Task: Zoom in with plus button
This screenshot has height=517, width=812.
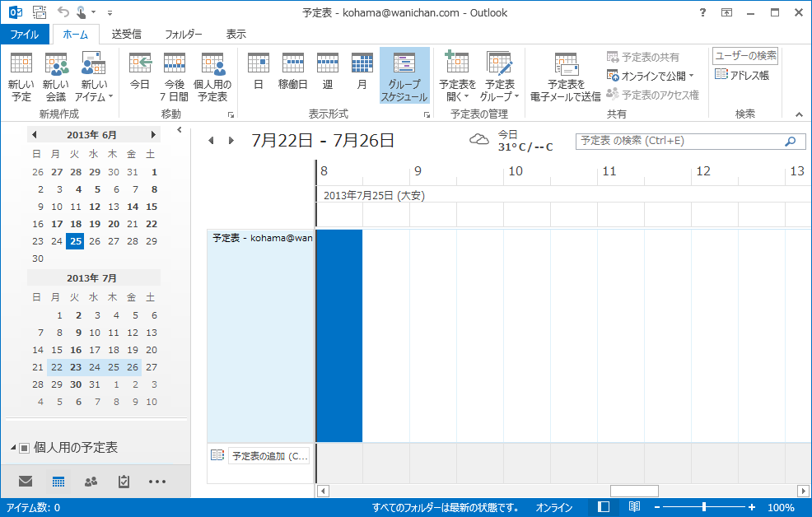Action: (x=751, y=508)
